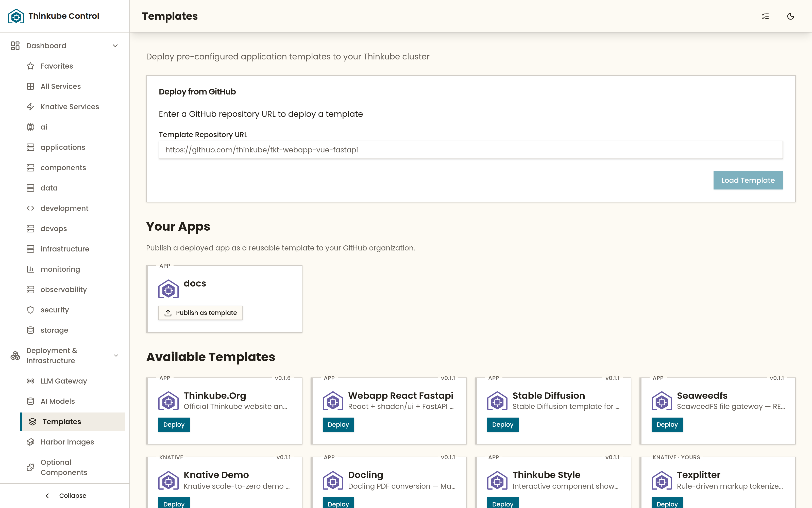Click the v0.1.6 version label on Thinkube.Org
The image size is (812, 508).
(282, 378)
